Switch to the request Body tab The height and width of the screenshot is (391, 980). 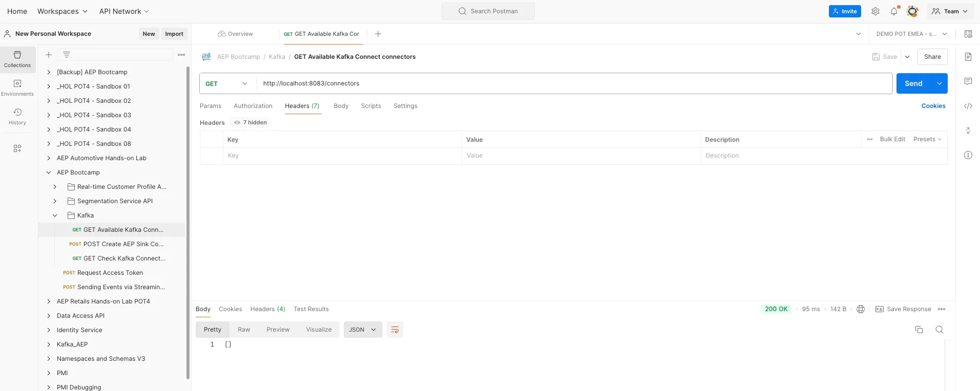click(341, 106)
